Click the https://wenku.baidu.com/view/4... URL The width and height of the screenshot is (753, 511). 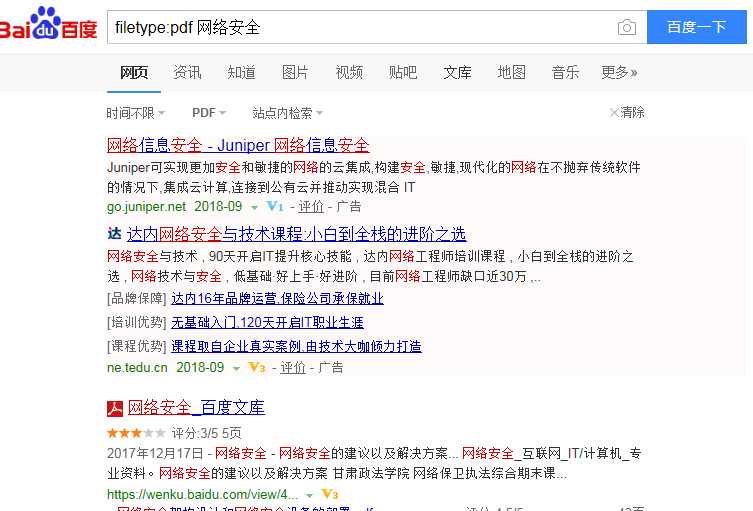tap(203, 494)
